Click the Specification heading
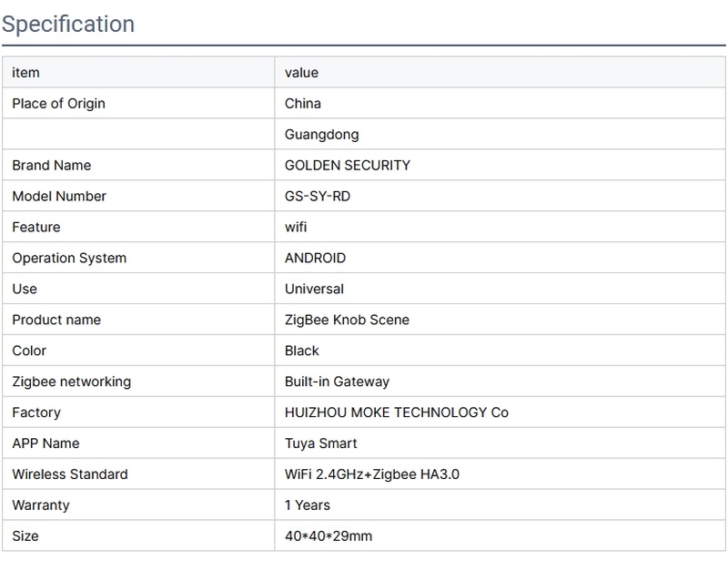 (x=68, y=24)
